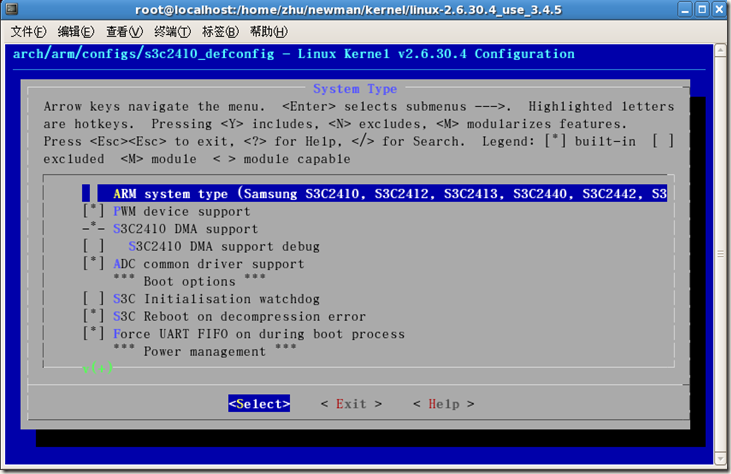The image size is (731, 474).
Task: Open the 文件(F) menu
Action: tap(28, 32)
